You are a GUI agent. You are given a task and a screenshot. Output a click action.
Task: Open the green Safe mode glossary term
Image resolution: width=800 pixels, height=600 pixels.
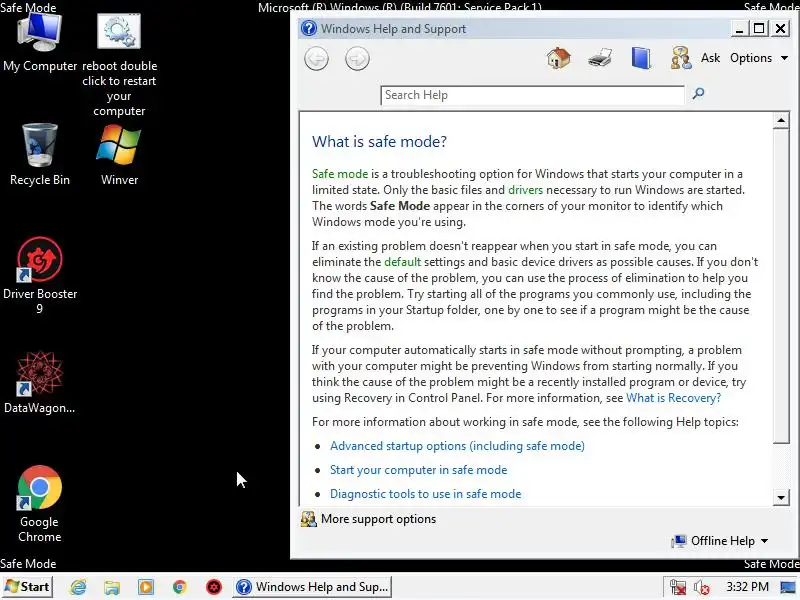pos(340,174)
